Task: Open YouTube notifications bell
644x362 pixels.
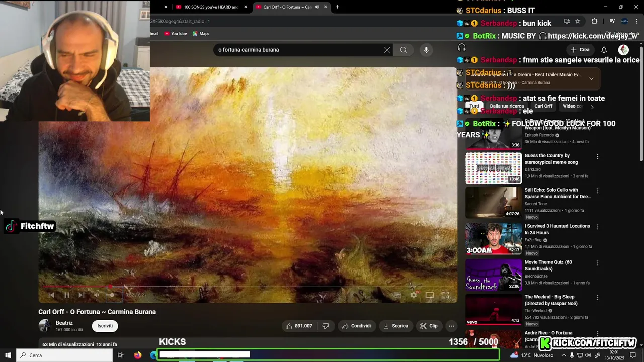Action: 604,50
